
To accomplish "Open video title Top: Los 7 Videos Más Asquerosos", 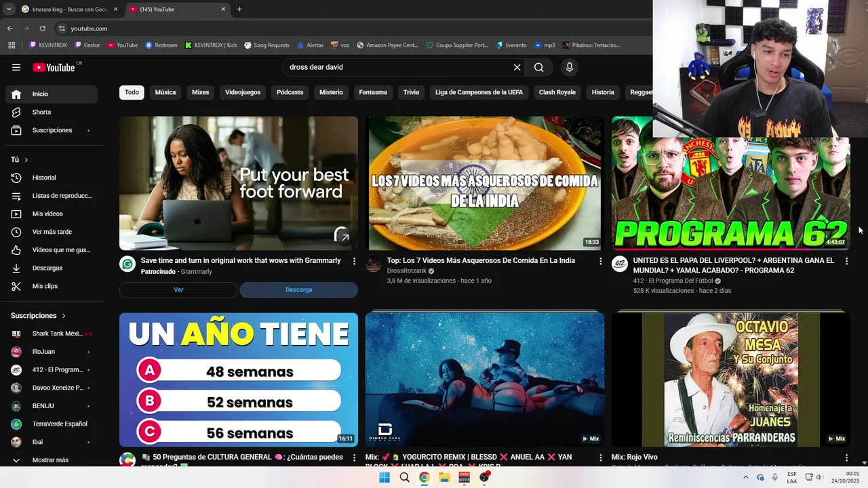I will click(x=481, y=261).
